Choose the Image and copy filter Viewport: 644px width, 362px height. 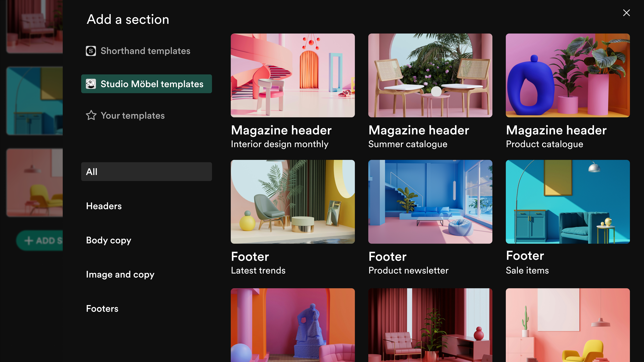coord(120,274)
